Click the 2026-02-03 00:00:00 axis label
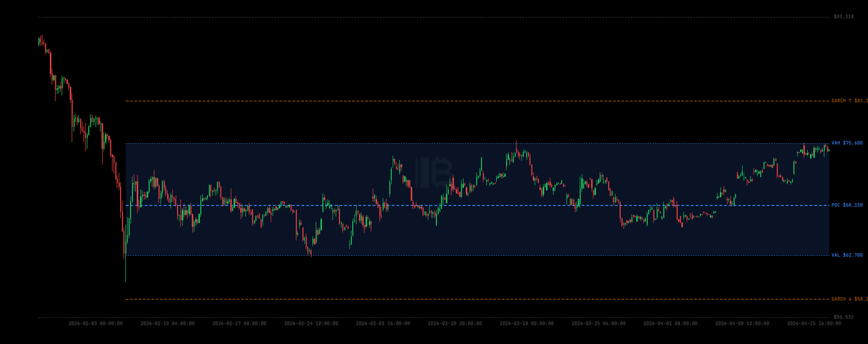The width and height of the screenshot is (868, 344). click(x=95, y=324)
